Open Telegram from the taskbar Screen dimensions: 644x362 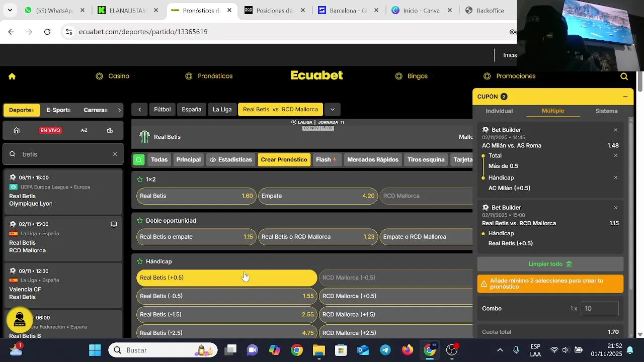tap(385, 350)
